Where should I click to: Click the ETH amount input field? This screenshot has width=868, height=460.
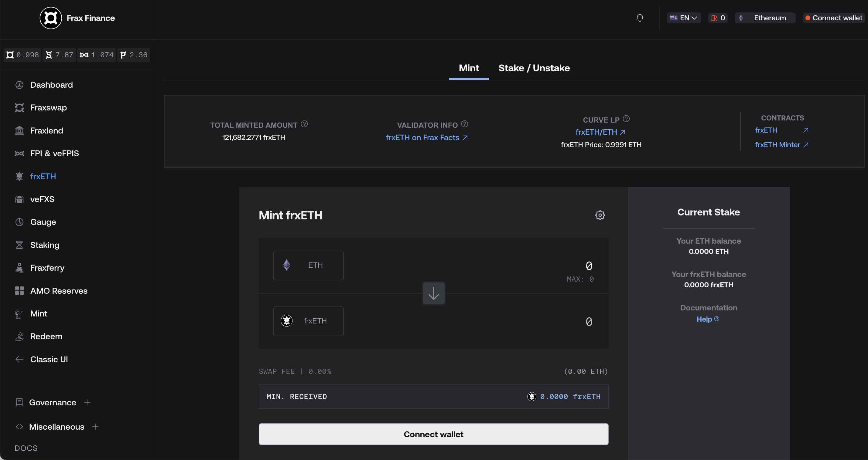[x=589, y=266]
